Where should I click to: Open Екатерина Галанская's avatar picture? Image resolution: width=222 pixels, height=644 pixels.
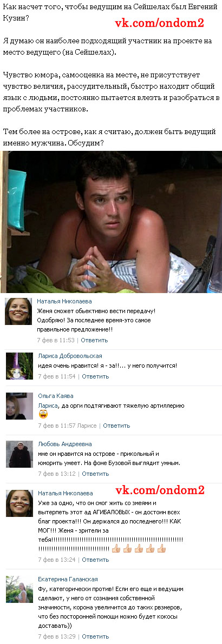[19, 589]
